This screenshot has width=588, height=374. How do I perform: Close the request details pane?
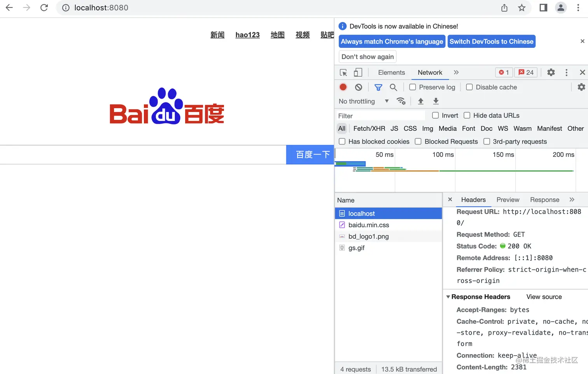[x=450, y=199]
